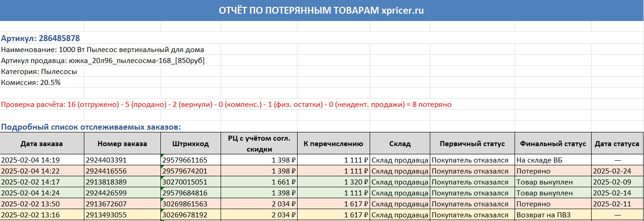Select status date '2025-02-24'

point(617,171)
